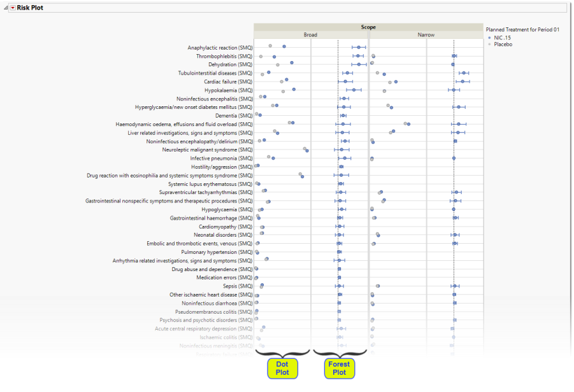The height and width of the screenshot is (392, 574).
Task: Select Liver related investigations, signs and symptoms label
Action: click(190, 133)
